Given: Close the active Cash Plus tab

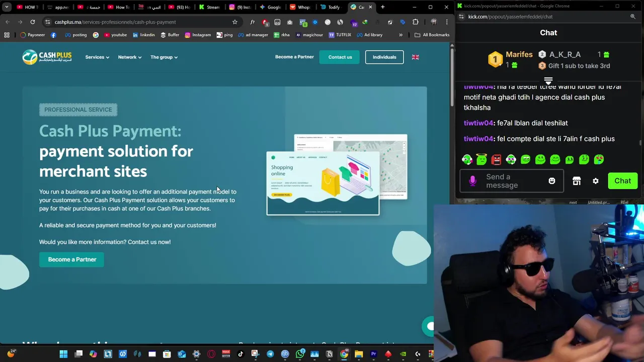Looking at the screenshot, I should 371,7.
